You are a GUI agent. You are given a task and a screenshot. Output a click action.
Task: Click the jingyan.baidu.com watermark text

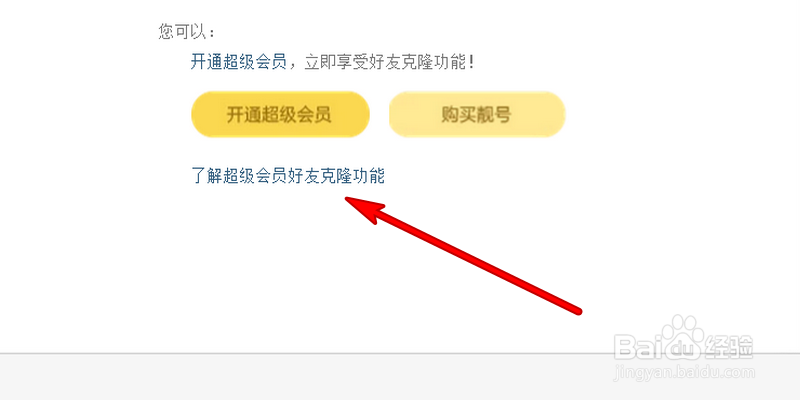click(684, 373)
